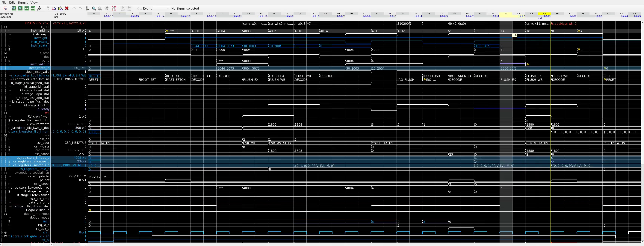Click timepoint 35 marker in timeline header
The height and width of the screenshot is (246, 644).
tap(544, 14)
